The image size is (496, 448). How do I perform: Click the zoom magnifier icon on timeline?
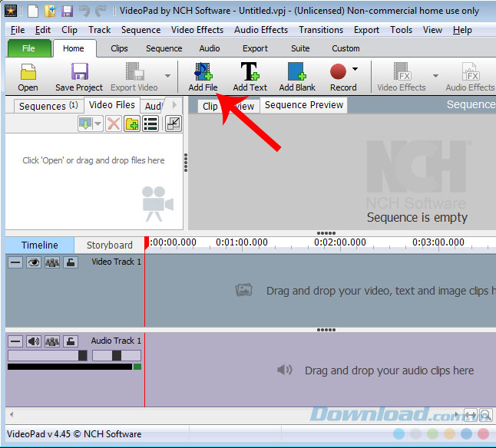tap(486, 415)
